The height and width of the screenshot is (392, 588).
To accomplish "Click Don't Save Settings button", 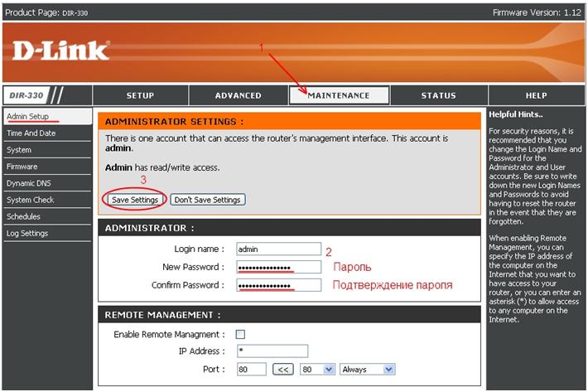I will [x=207, y=200].
